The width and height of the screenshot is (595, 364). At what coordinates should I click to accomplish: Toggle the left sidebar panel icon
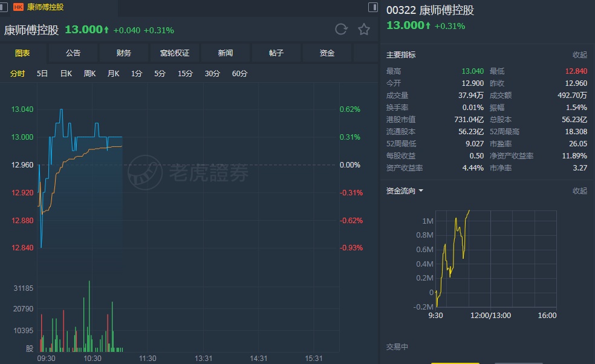tap(4, 7)
